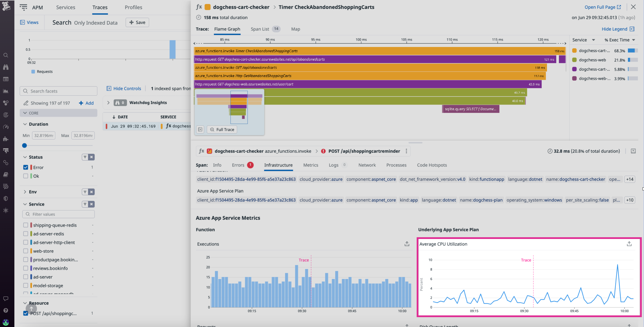Collapse the Duration facet section

coord(25,124)
